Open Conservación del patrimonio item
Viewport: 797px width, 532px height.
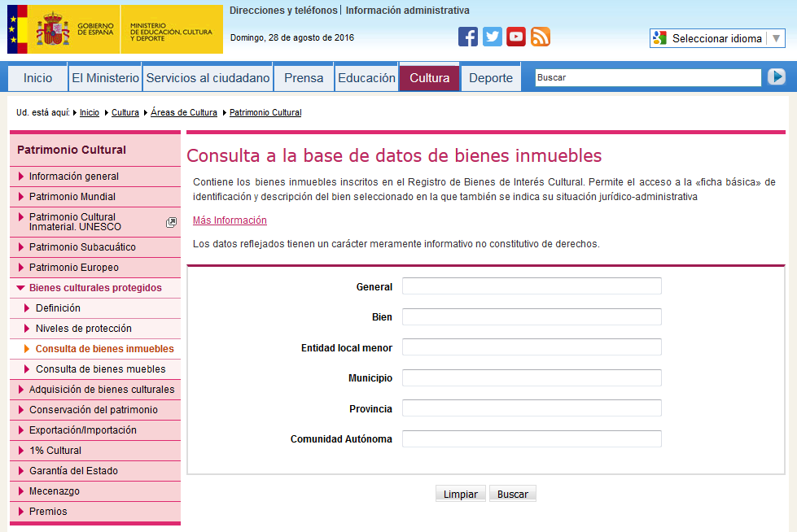coord(95,409)
